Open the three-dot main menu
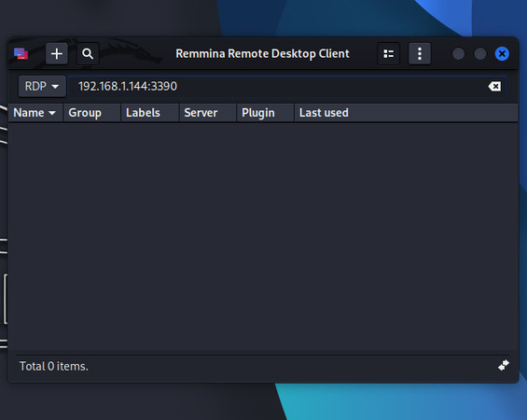 [x=420, y=53]
